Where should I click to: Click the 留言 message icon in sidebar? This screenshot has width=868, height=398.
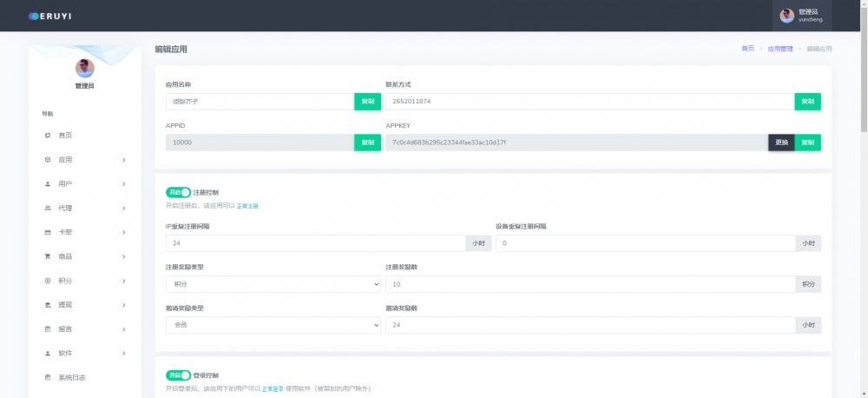pos(48,329)
